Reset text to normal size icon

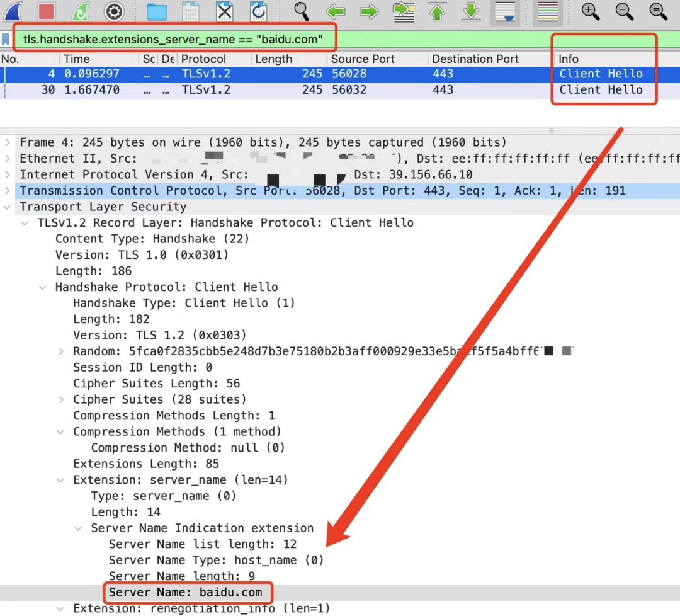[659, 11]
